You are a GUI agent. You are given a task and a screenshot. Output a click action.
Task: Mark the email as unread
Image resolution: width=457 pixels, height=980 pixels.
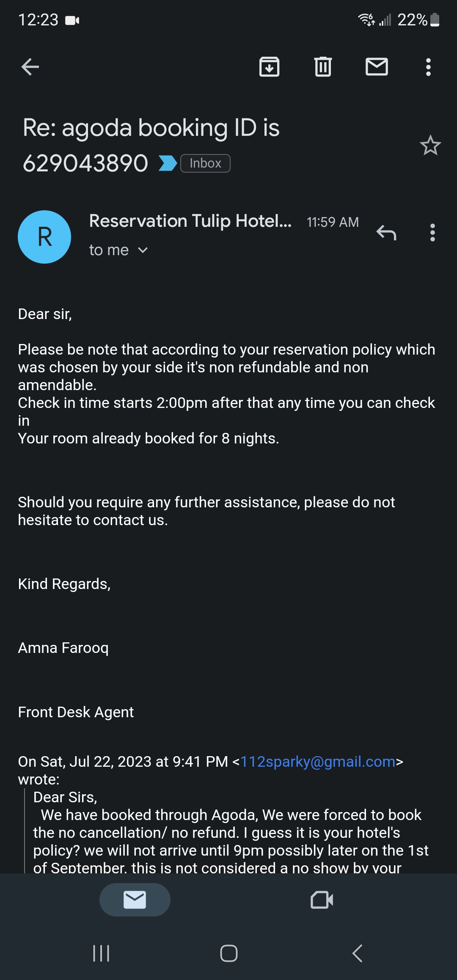[377, 67]
